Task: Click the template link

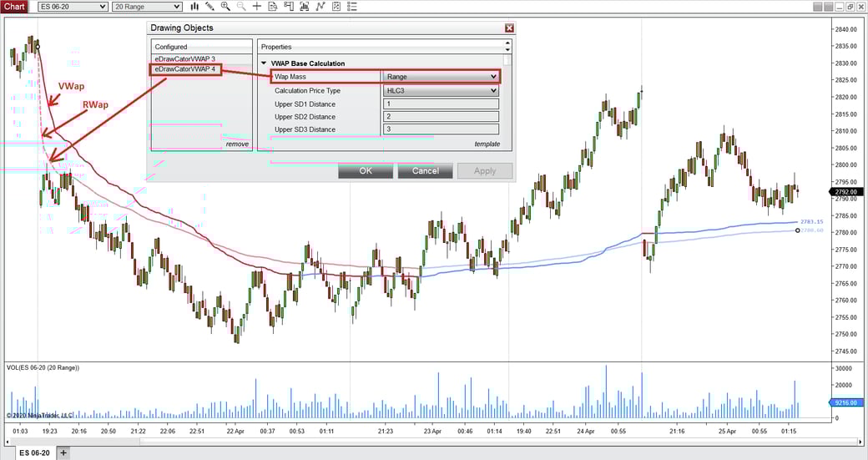Action: [x=487, y=144]
